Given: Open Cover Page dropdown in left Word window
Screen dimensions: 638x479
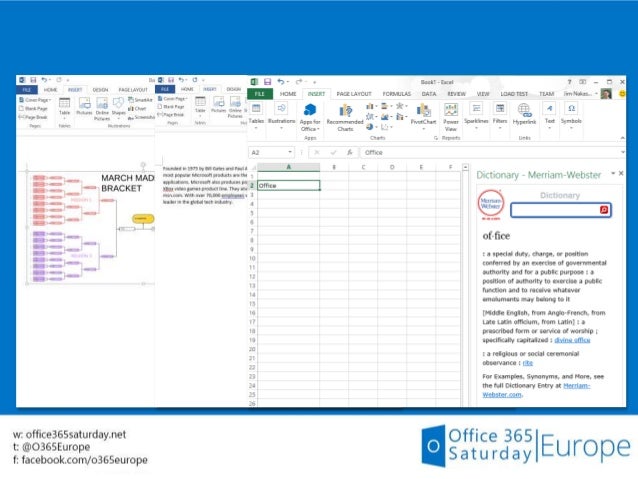Looking at the screenshot, I should (50, 100).
